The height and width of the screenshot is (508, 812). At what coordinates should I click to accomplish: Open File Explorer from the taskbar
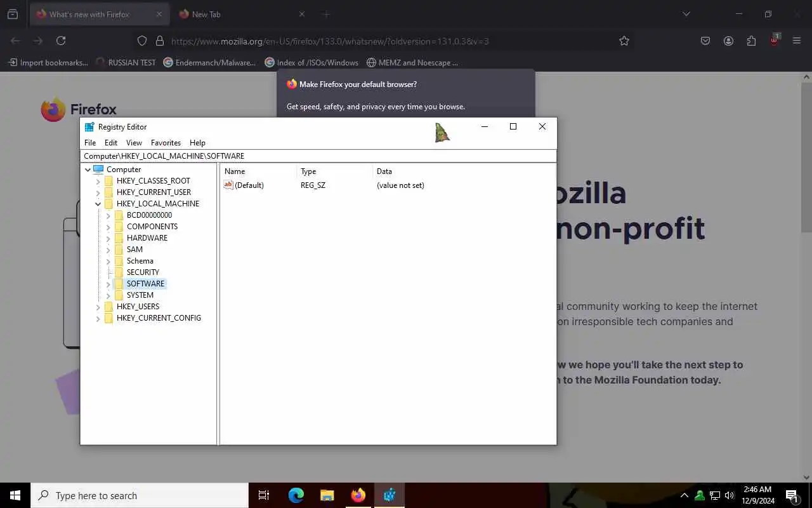(x=327, y=495)
